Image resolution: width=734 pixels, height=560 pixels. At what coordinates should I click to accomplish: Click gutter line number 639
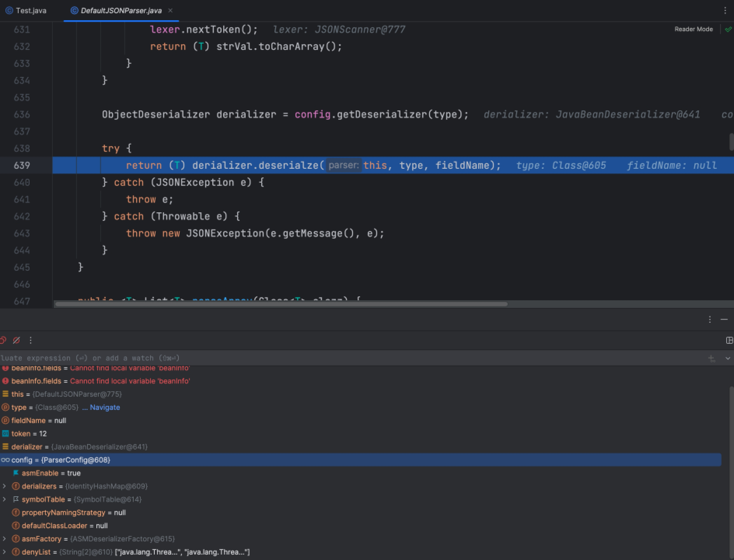pyautogui.click(x=22, y=165)
